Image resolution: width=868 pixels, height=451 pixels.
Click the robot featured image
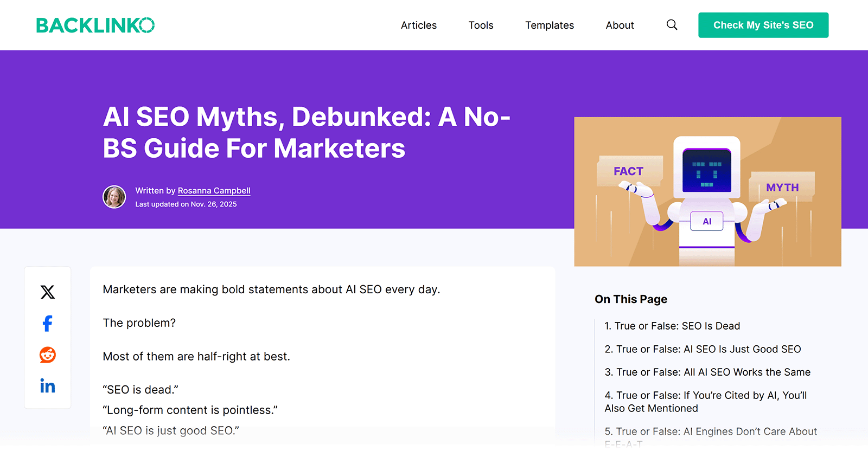(707, 191)
